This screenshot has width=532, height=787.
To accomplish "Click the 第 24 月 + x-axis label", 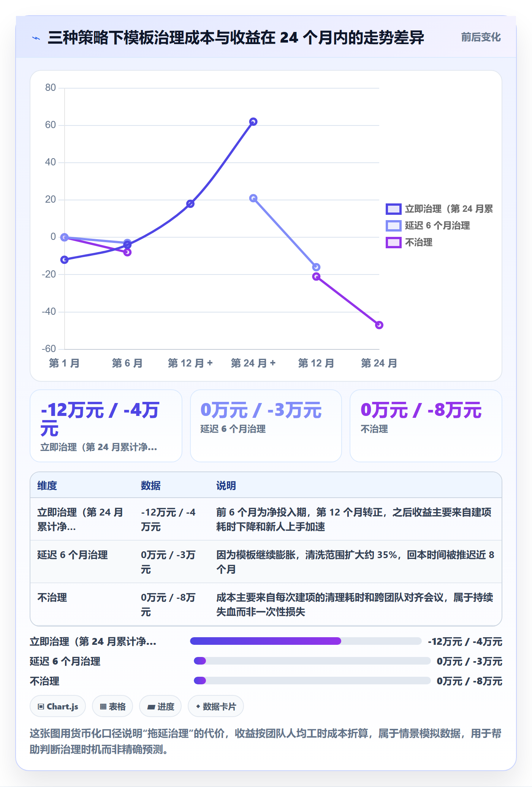I will point(253,363).
